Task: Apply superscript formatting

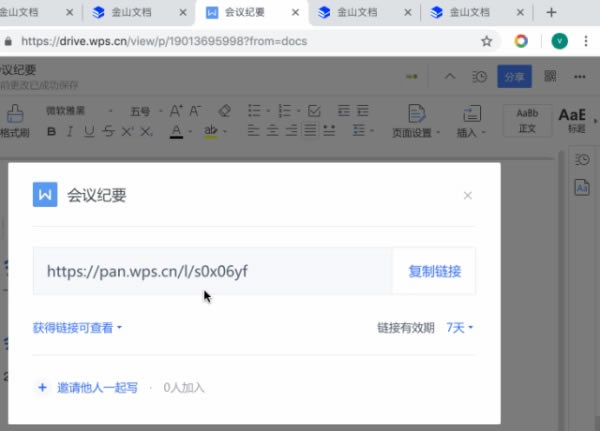Action: point(127,132)
